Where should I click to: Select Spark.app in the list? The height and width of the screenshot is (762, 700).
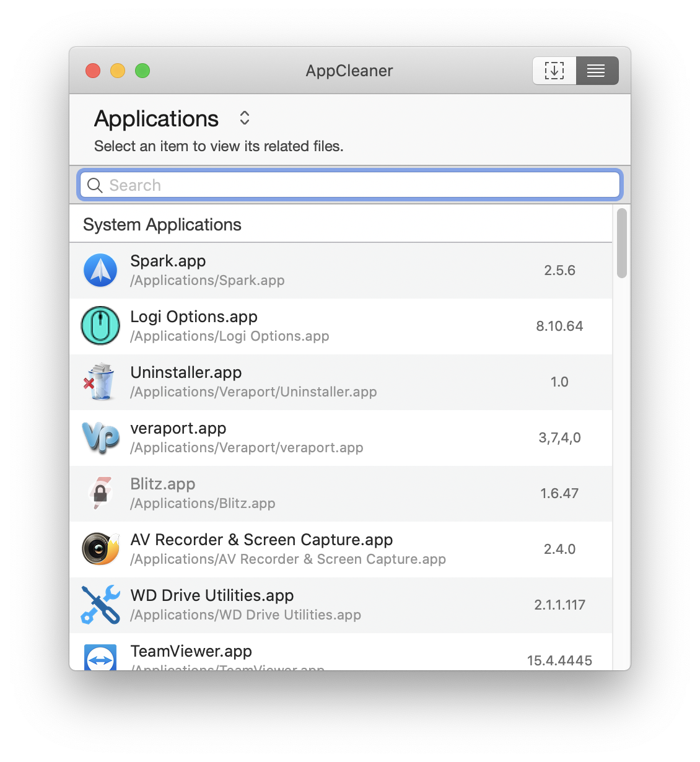341,271
